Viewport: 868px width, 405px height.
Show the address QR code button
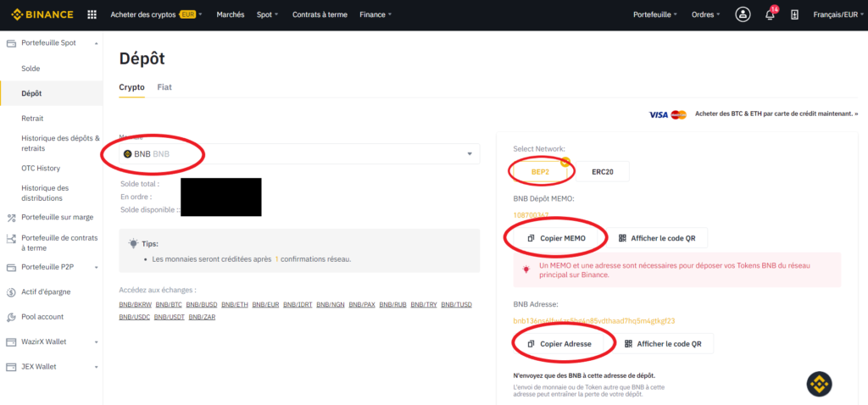tap(663, 344)
